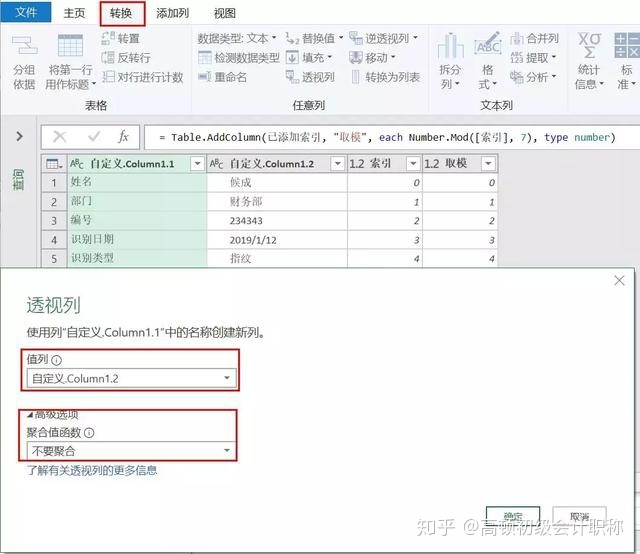This screenshot has height=554, width=640.
Task: Click 对行进行计数 count rows icon
Action: point(108,76)
